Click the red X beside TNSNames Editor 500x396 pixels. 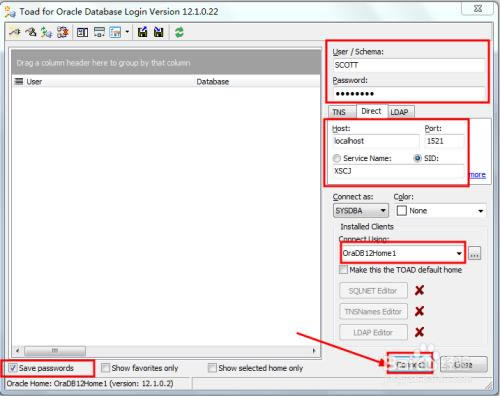(419, 311)
